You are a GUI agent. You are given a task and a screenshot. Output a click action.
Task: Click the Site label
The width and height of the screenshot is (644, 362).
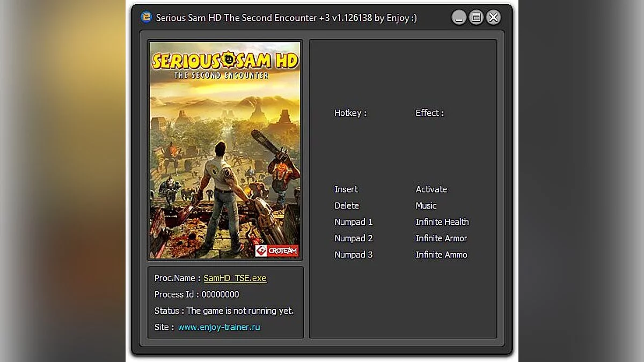pyautogui.click(x=164, y=327)
